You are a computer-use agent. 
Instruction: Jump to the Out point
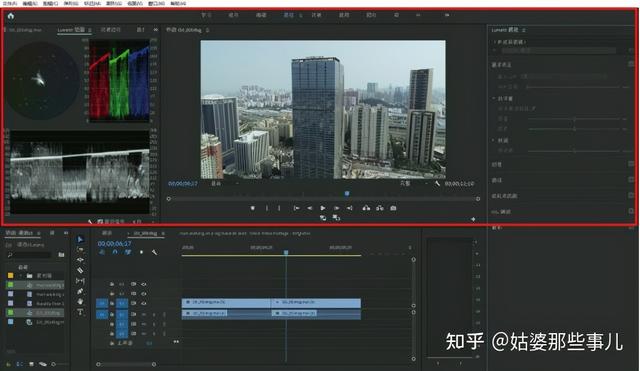point(350,208)
